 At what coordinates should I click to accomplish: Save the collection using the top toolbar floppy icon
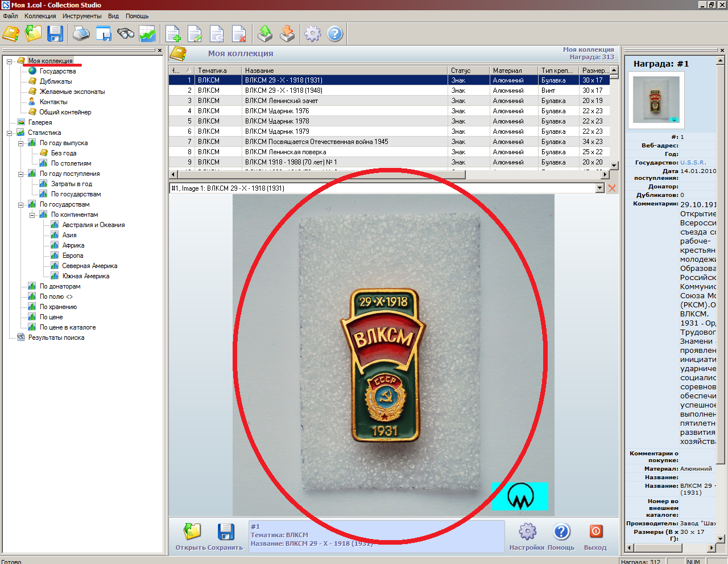55,34
